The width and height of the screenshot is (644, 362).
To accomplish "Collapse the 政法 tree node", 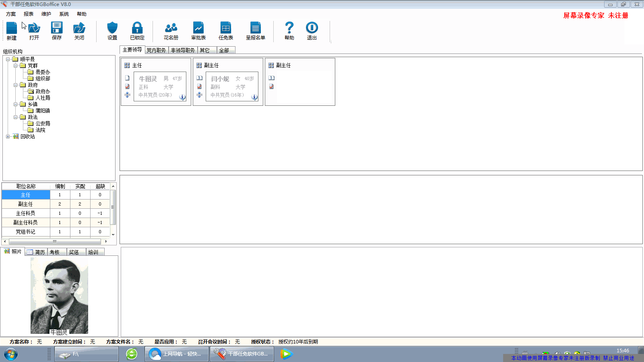I will pos(15,117).
